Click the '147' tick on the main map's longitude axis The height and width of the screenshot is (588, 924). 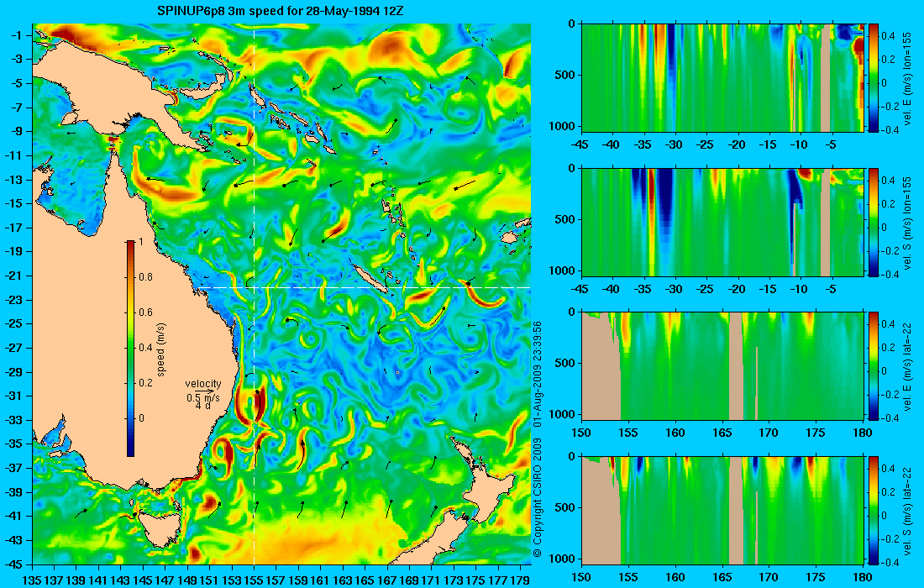165,580
